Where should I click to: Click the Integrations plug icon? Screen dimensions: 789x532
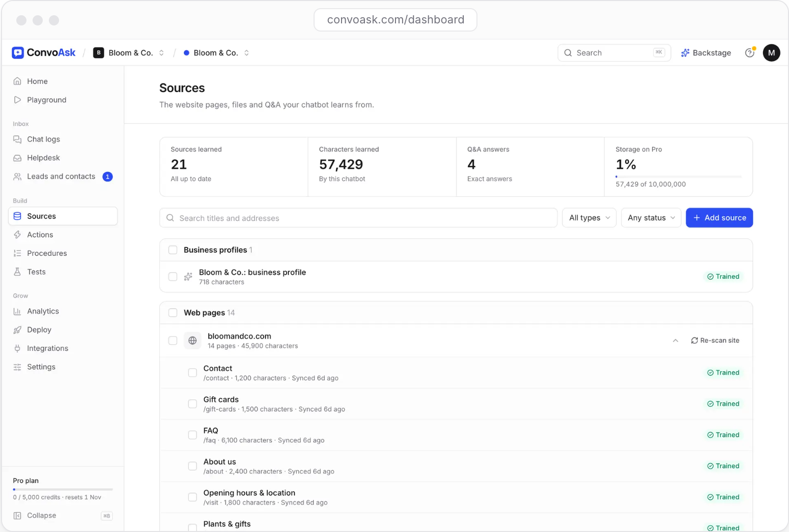(x=17, y=348)
